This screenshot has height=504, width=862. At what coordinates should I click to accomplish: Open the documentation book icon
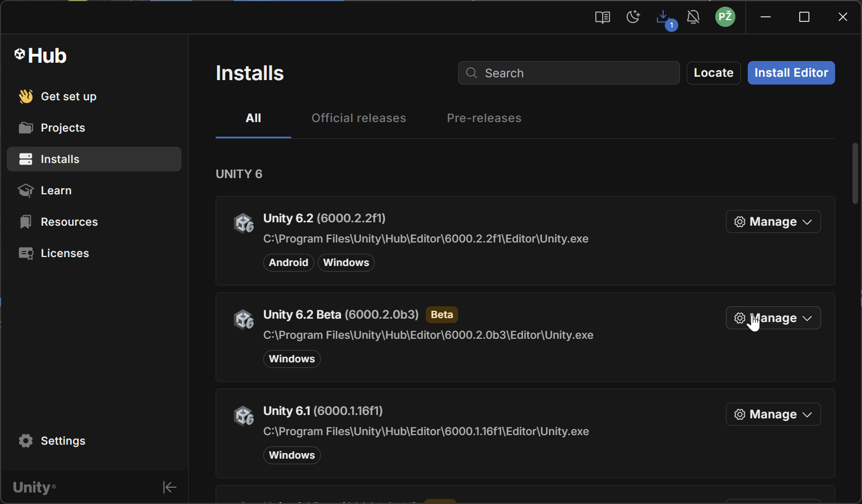pos(602,17)
